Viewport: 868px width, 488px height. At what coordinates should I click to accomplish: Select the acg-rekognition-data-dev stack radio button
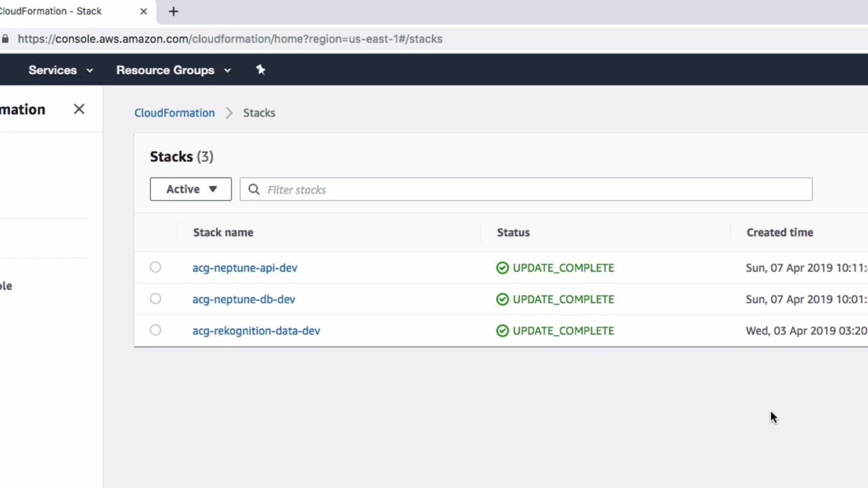tap(155, 330)
